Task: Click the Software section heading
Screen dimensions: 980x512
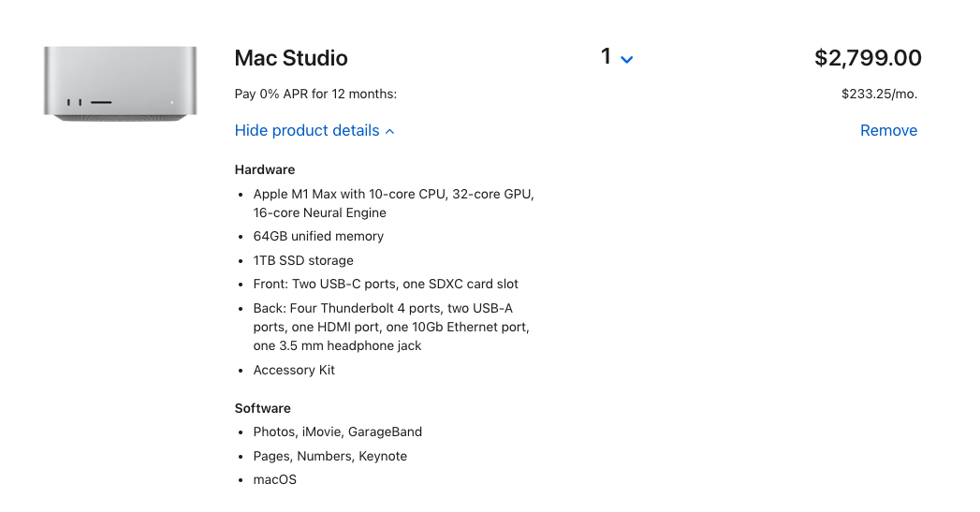Action: coord(263,409)
